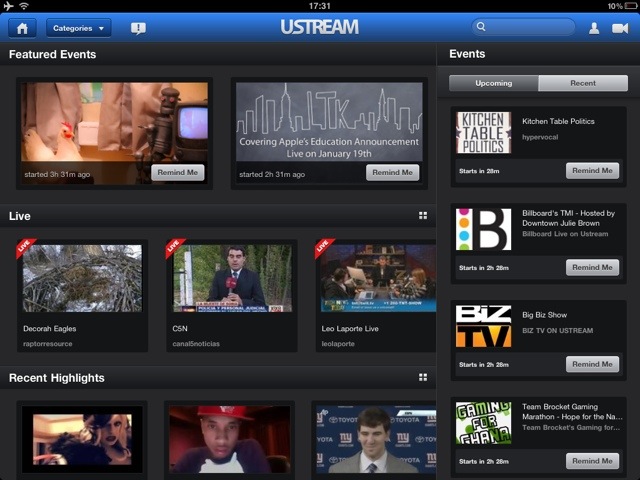Tap the Wi-Fi status icon
640x480 pixels.
(24, 6)
